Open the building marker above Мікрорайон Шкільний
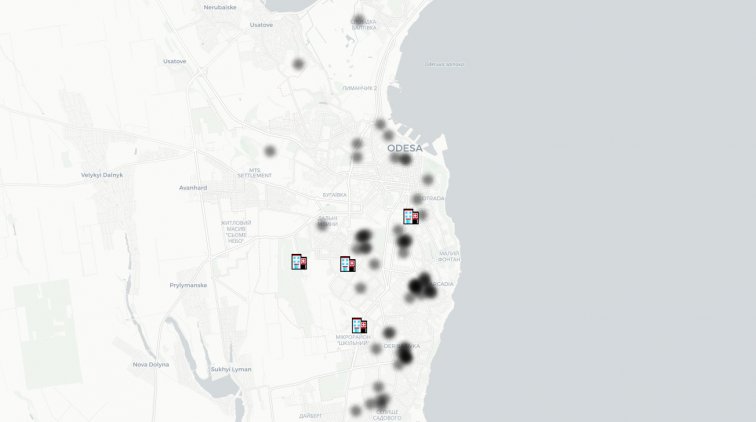The image size is (756, 422). pyautogui.click(x=358, y=326)
